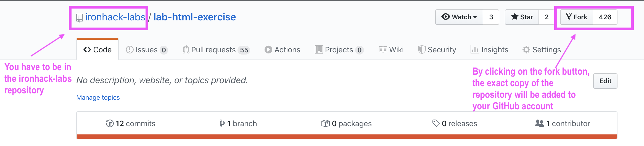
Task: Fork the repository with the Fork button
Action: point(577,17)
